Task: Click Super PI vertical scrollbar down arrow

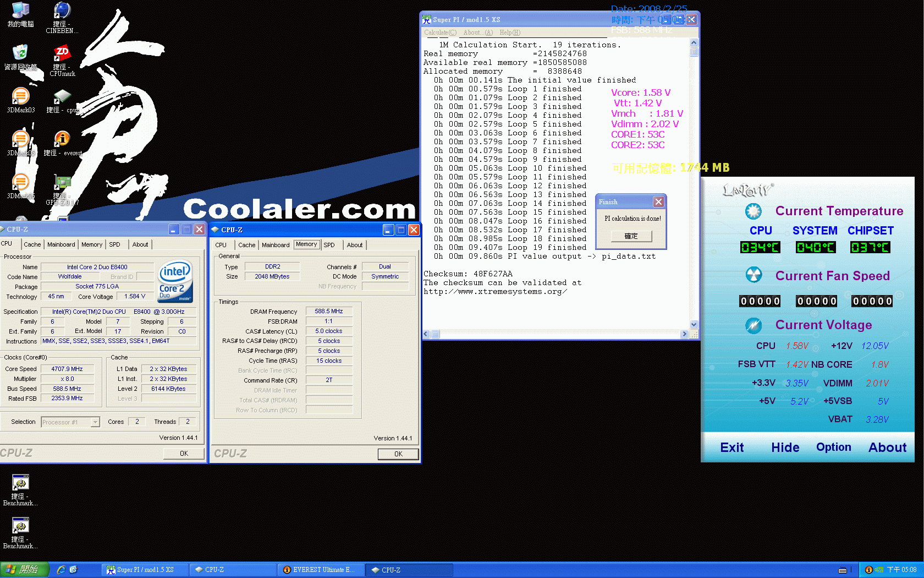Action: pyautogui.click(x=694, y=325)
